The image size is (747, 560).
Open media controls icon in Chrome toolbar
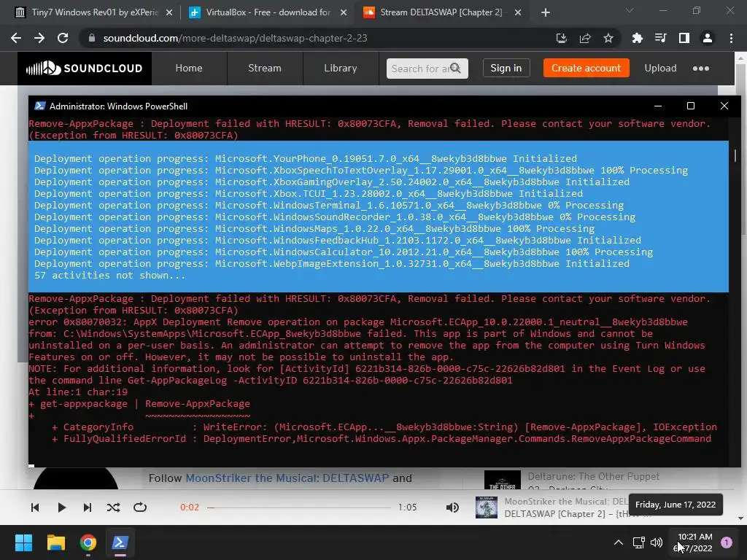coord(660,38)
